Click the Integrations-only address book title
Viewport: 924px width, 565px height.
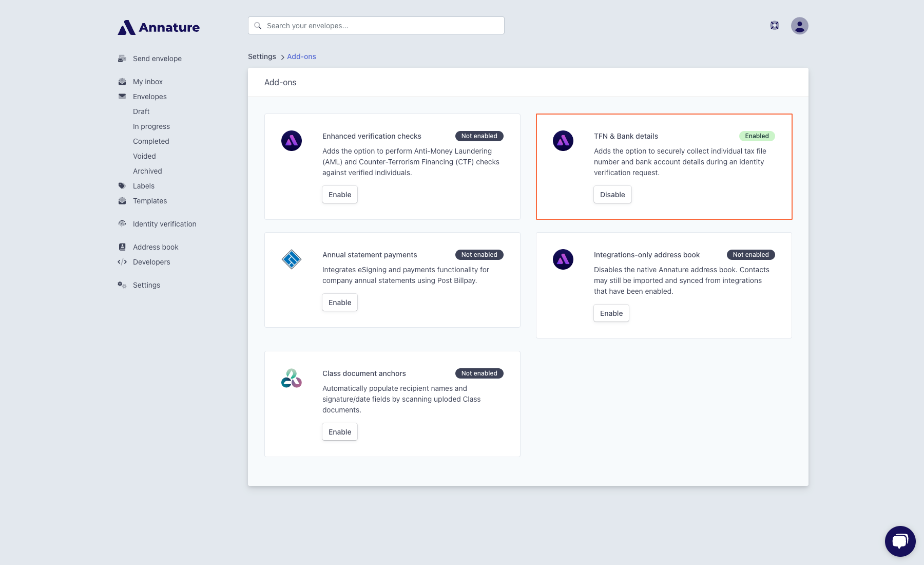(x=647, y=255)
